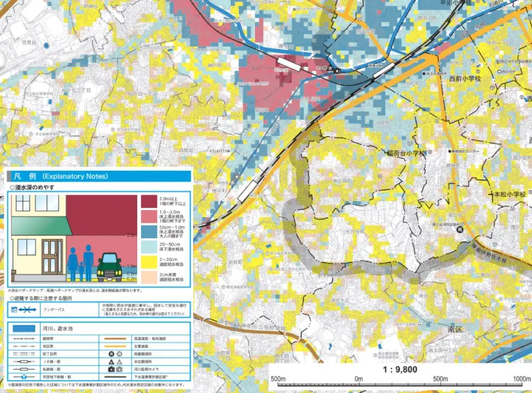Click the 河川、遊水池 blue hatch pattern

coord(24,328)
